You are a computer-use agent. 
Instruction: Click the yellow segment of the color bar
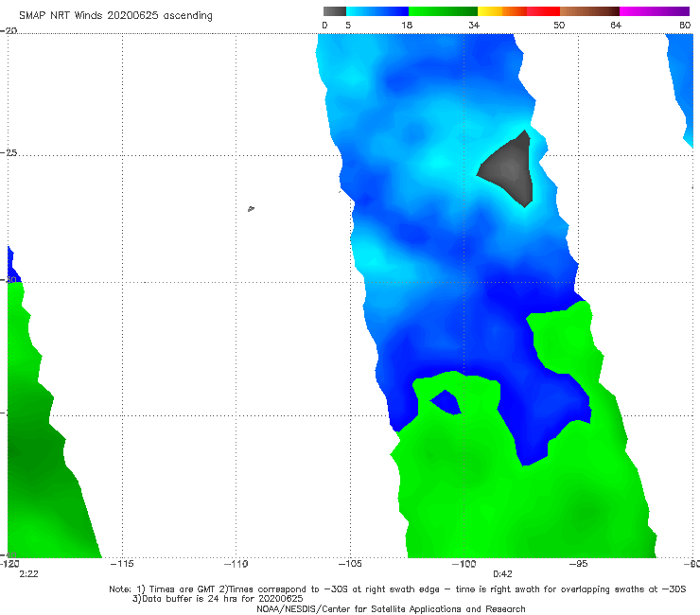490,11
